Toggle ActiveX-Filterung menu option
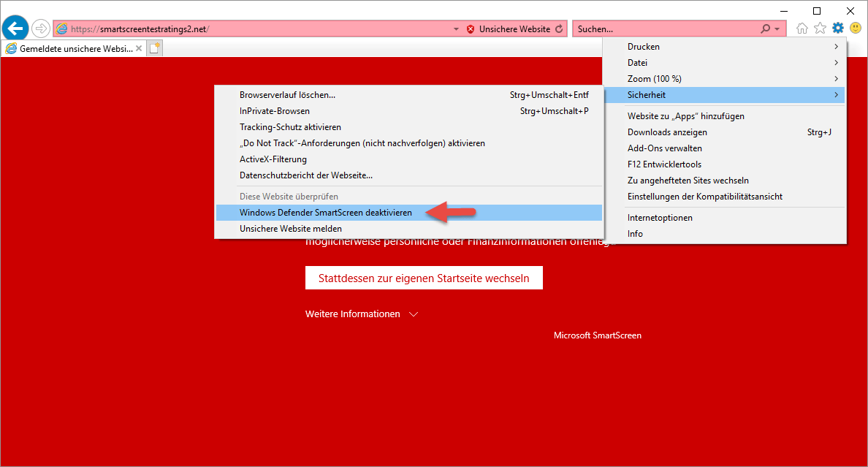The height and width of the screenshot is (467, 868). point(273,159)
